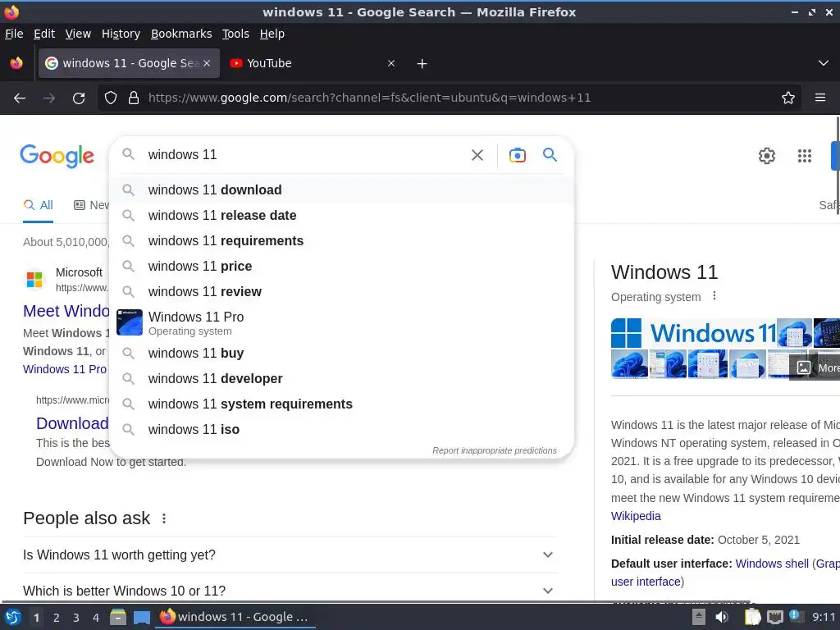840x630 pixels.
Task: Click the Windows 11 logo image
Action: [x=694, y=333]
